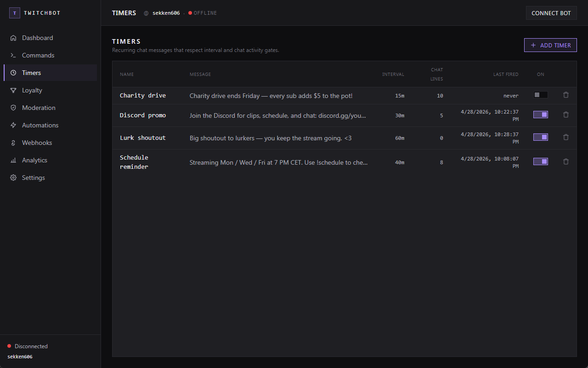Click the Commands terminal icon

pos(13,55)
